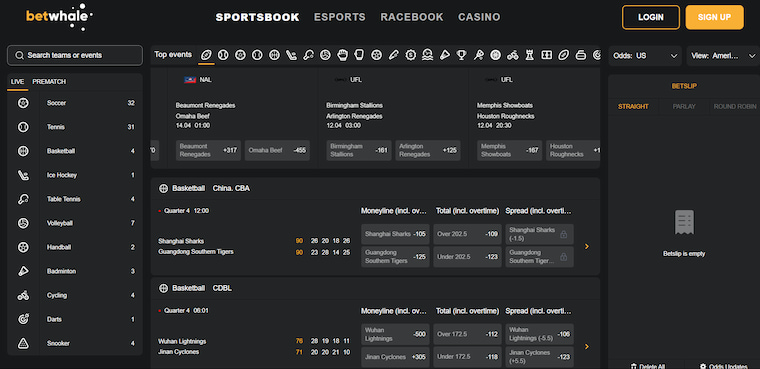
Task: Open the trophy icon in the sports bar
Action: (x=461, y=55)
